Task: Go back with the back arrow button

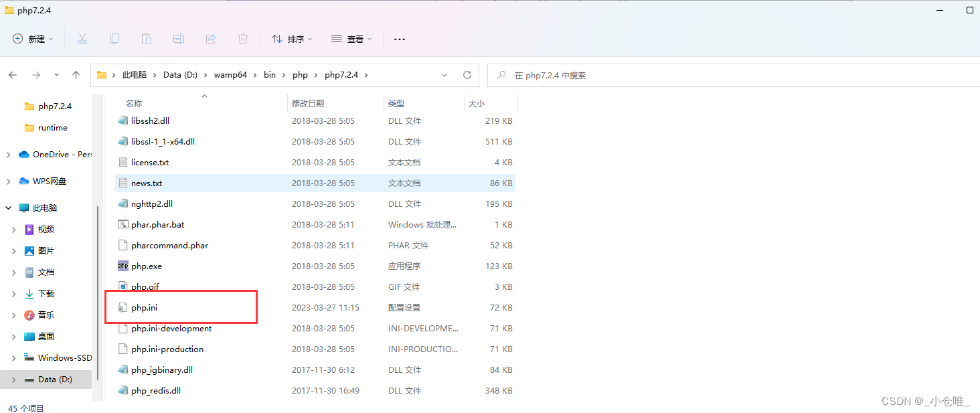Action: tap(12, 75)
